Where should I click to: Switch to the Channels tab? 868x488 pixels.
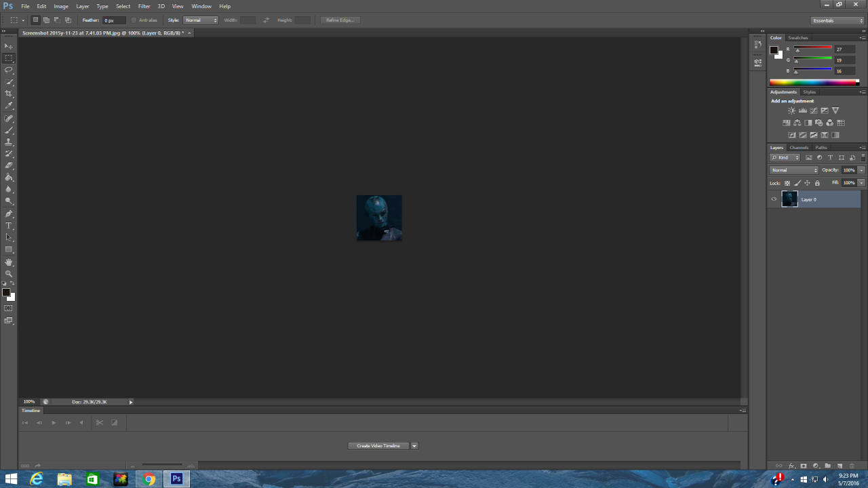point(799,147)
